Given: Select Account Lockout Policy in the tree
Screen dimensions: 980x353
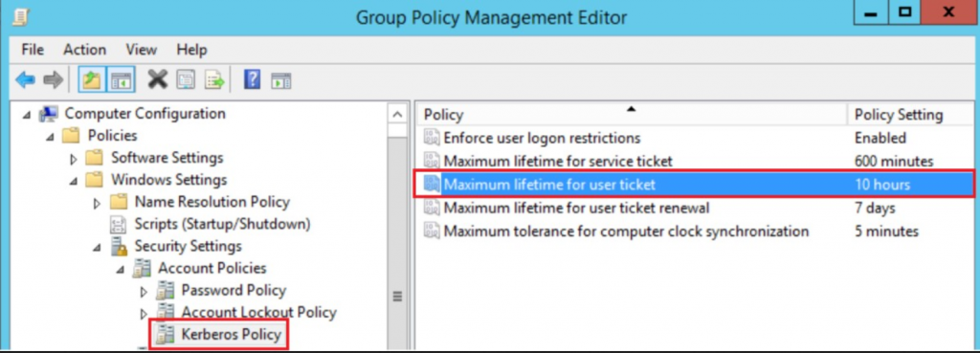Looking at the screenshot, I should (x=258, y=313).
